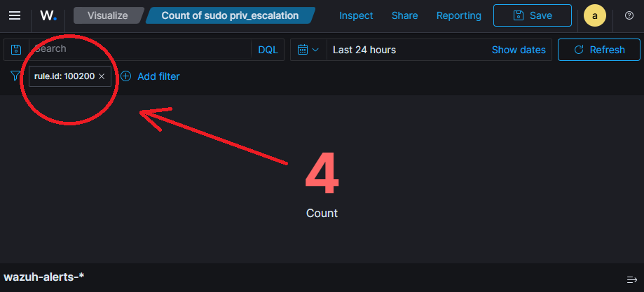Click the saved query disk icon
This screenshot has width=644, height=292.
tap(16, 50)
